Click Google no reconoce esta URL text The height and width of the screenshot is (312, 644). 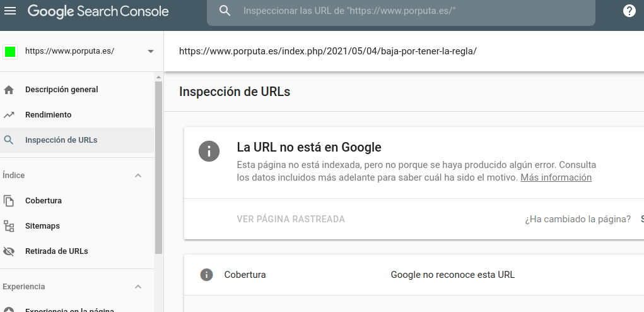click(x=453, y=275)
